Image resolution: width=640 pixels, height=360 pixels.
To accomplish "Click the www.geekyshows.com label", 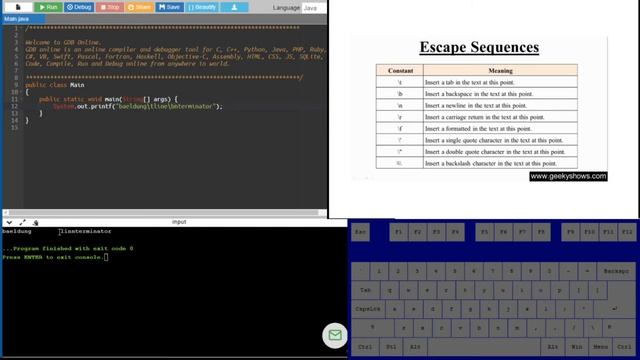I will [568, 176].
